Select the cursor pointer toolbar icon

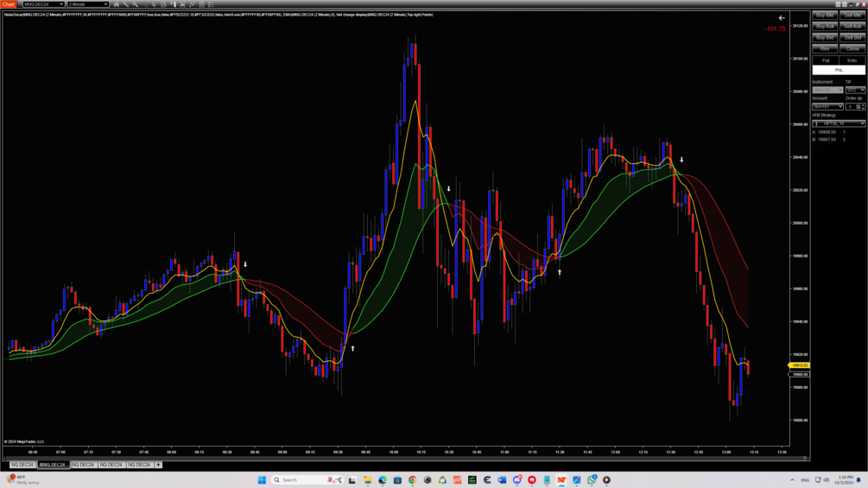pos(154,3)
